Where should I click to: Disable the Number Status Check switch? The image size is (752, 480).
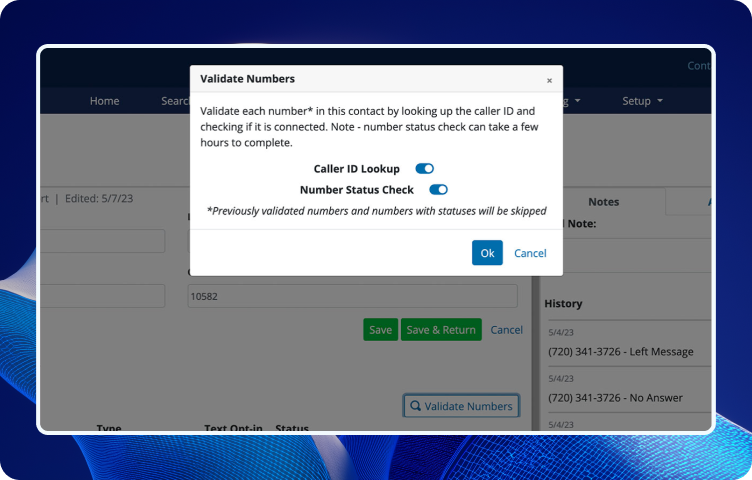pos(438,189)
